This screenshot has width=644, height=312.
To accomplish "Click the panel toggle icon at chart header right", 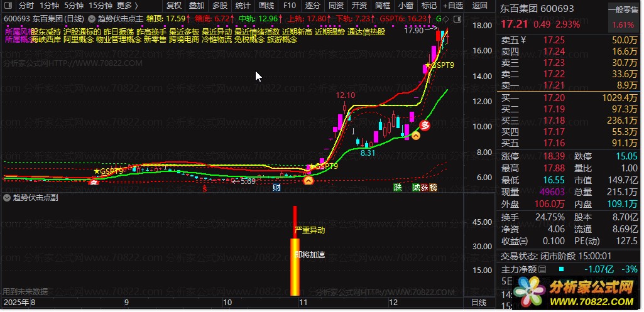I will pos(459,19).
